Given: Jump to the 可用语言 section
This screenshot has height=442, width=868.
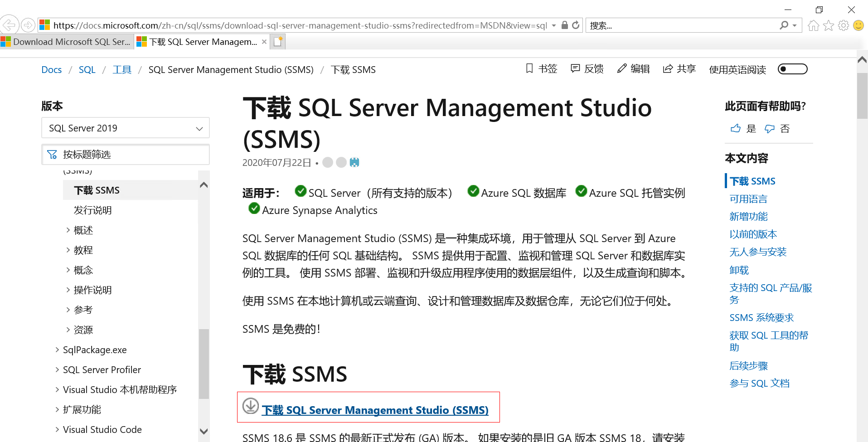Looking at the screenshot, I should (748, 199).
